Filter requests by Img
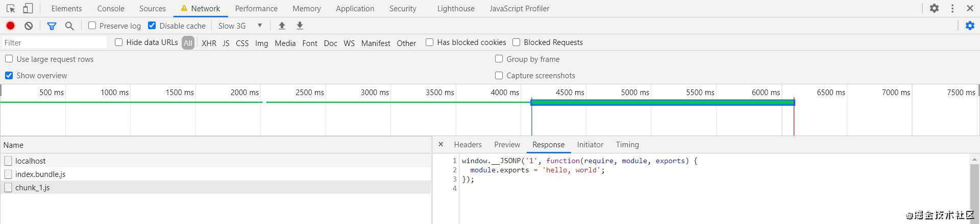The height and width of the screenshot is (224, 980). [x=261, y=43]
